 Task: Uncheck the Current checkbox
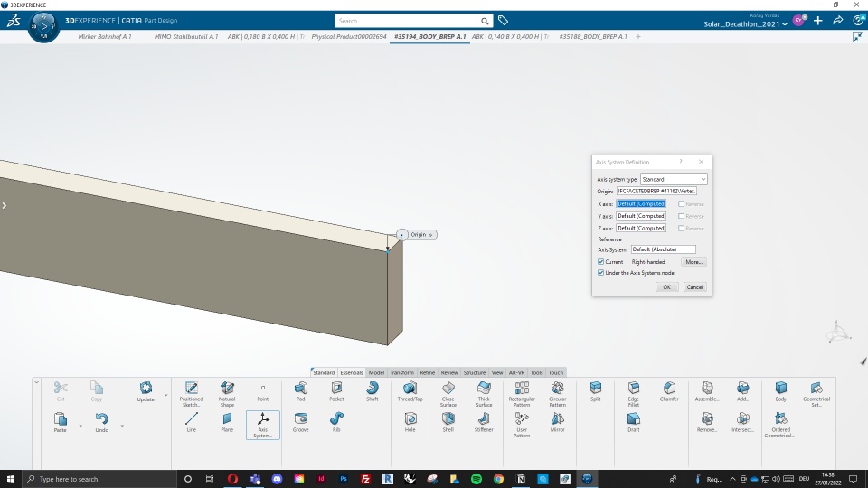click(601, 262)
